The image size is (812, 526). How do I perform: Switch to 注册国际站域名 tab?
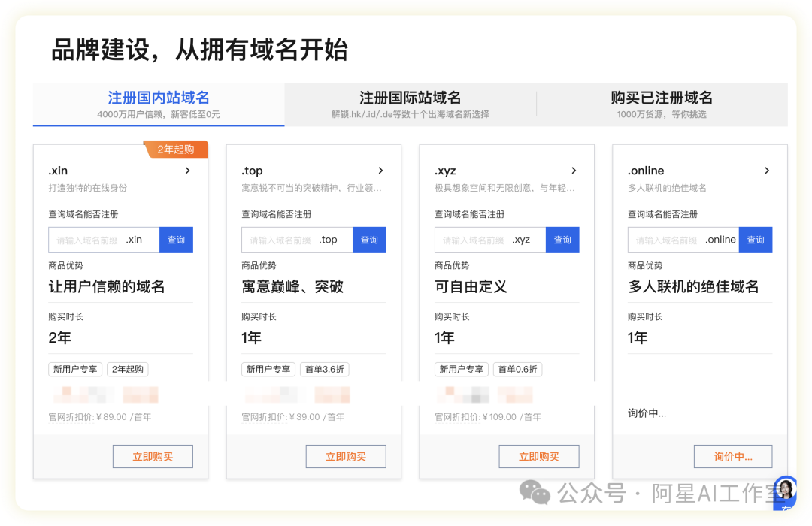point(411,104)
